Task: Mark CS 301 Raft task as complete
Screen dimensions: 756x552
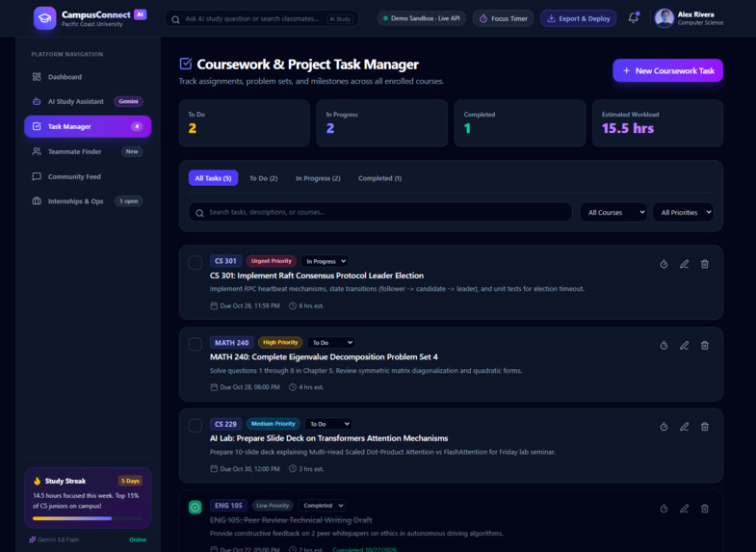Action: (196, 263)
